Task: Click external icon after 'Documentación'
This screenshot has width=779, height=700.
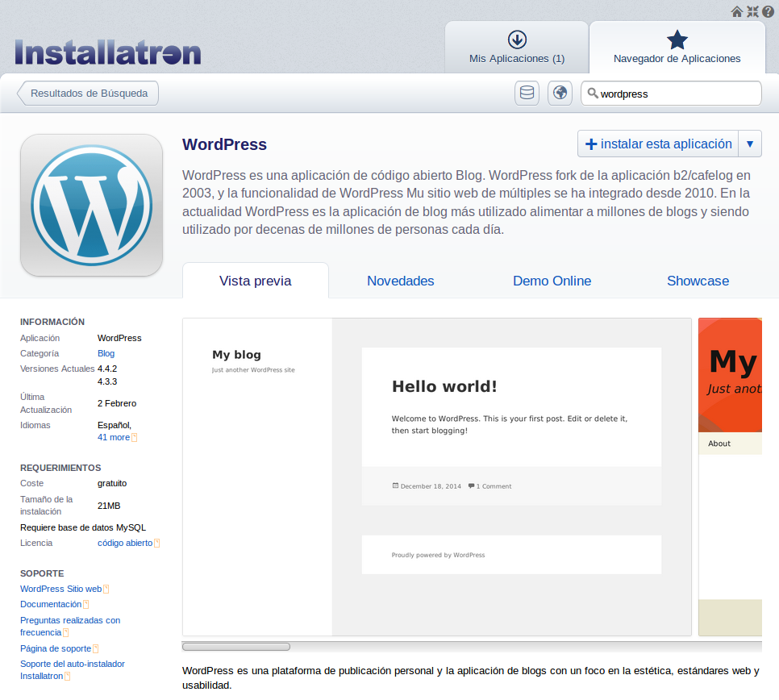Action: tap(86, 604)
